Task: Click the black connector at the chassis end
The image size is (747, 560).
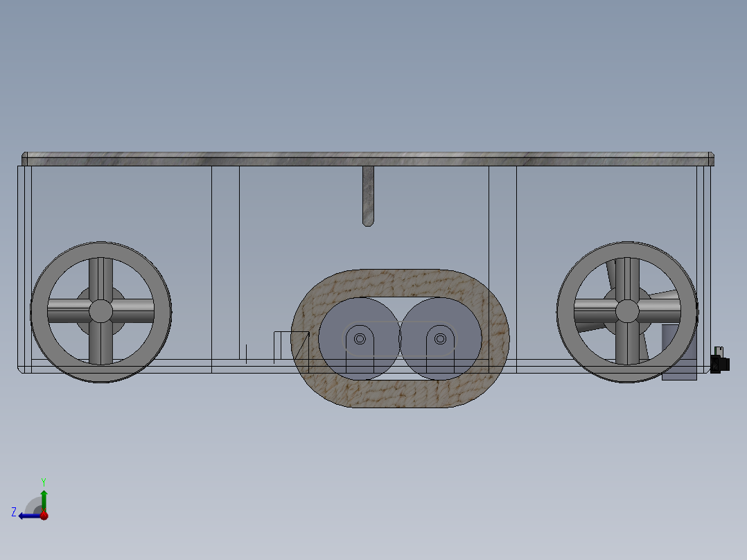Action: (719, 364)
